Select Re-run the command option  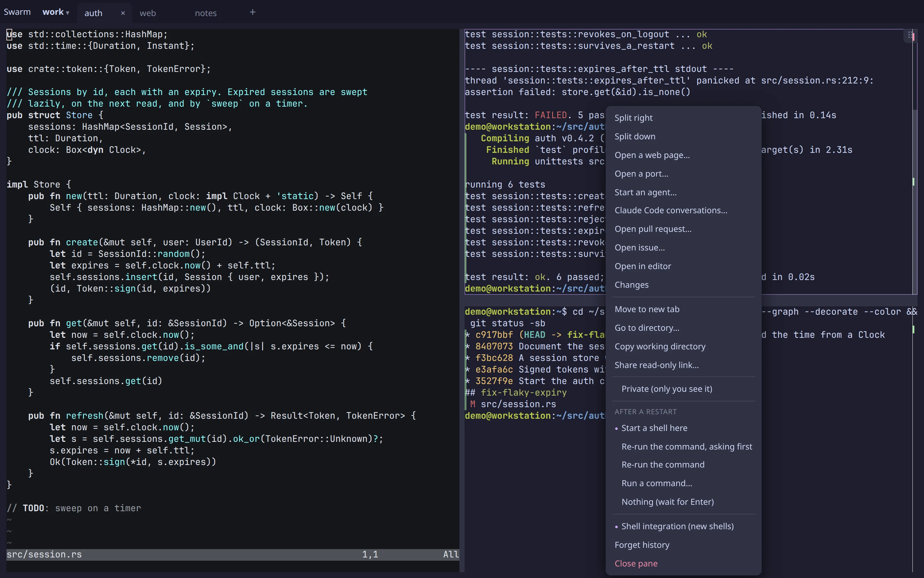click(x=683, y=465)
